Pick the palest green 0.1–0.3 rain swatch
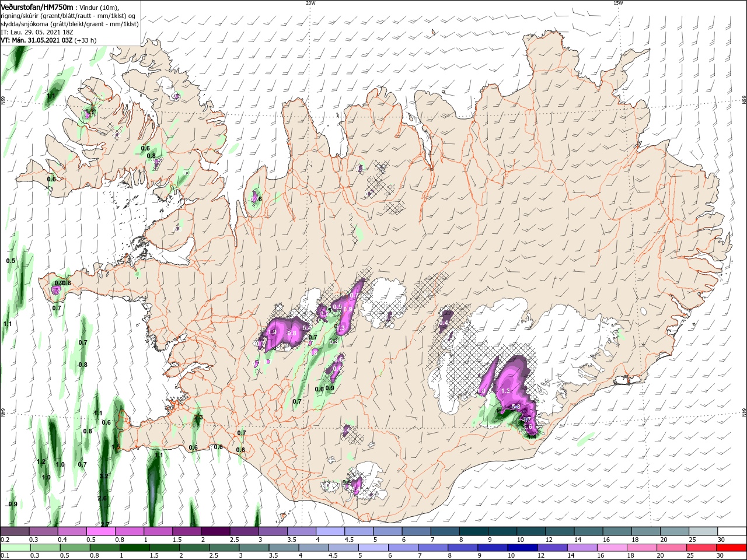Screen dimensions: 747x560 click(x=15, y=548)
